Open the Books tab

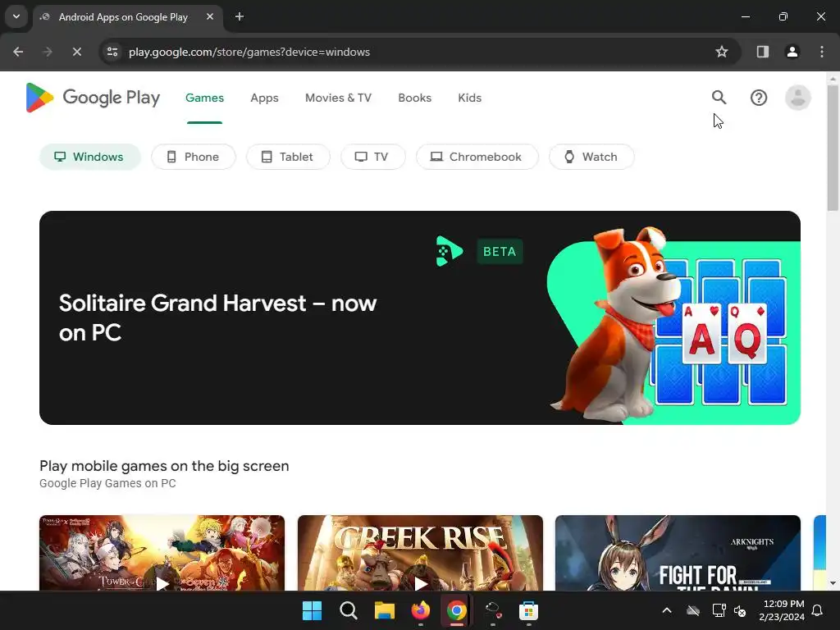[x=414, y=98]
